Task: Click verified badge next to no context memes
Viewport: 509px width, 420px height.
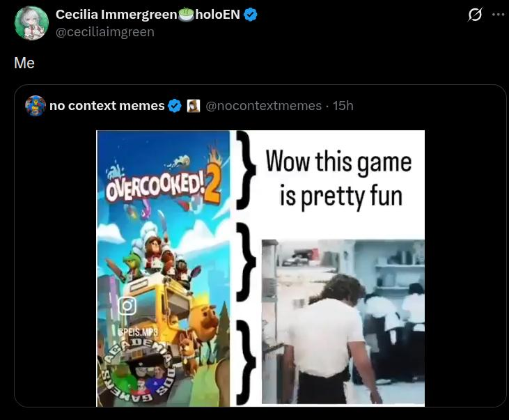Action: point(175,106)
